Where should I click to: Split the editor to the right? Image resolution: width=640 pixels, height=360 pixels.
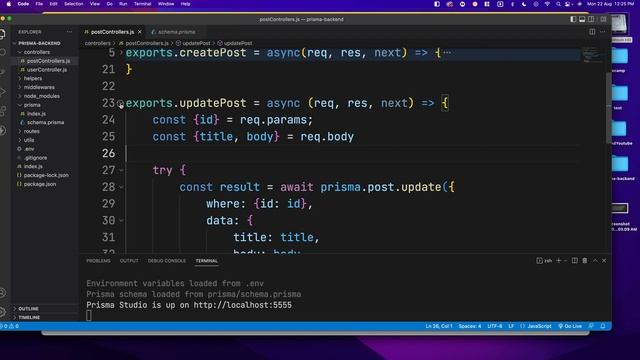(592, 32)
